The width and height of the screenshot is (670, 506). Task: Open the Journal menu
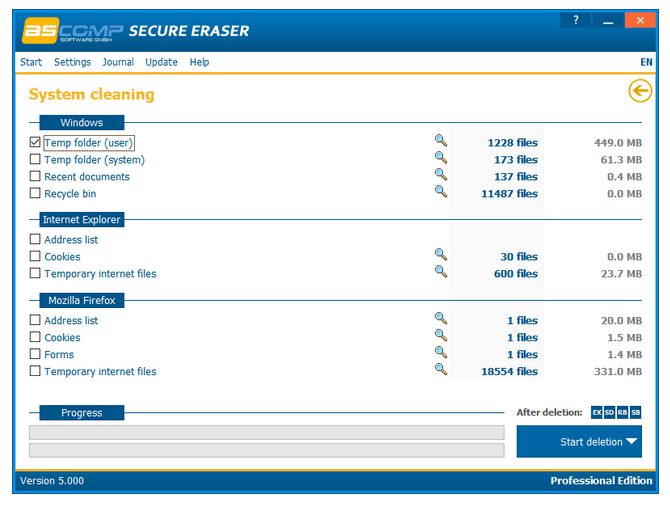point(118,62)
